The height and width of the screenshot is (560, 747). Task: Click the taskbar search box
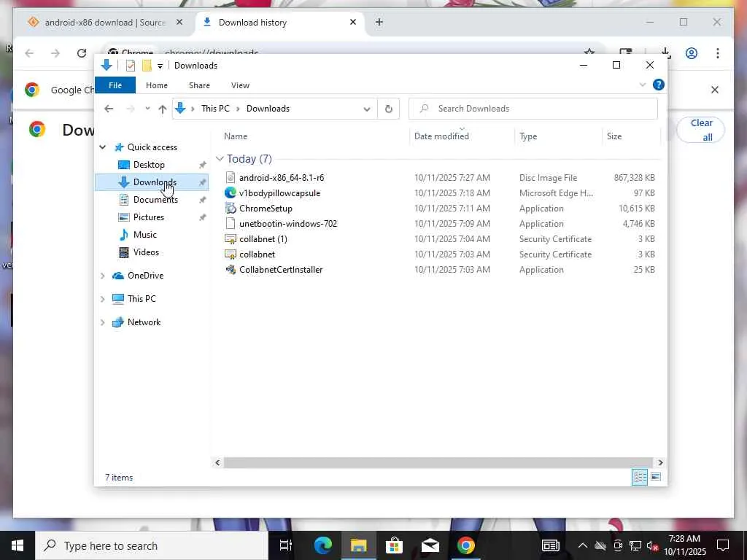(152, 545)
